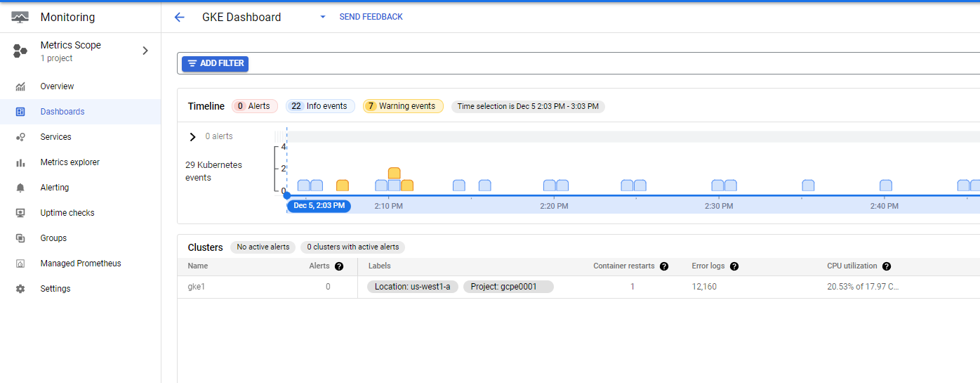980x383 pixels.
Task: Click the Uptime checks monitor icon
Action: point(20,213)
